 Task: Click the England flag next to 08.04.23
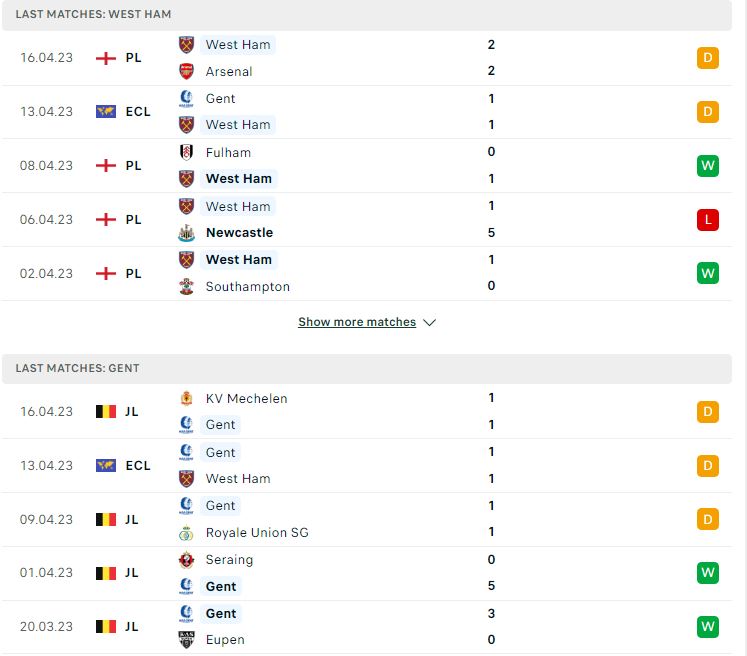click(x=106, y=166)
